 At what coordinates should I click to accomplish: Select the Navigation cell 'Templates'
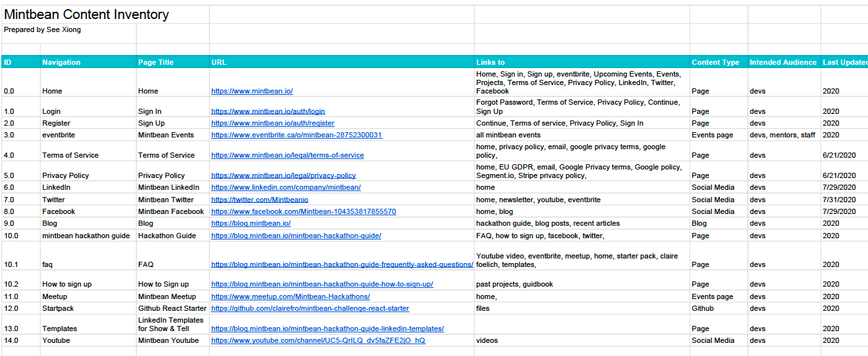88,325
